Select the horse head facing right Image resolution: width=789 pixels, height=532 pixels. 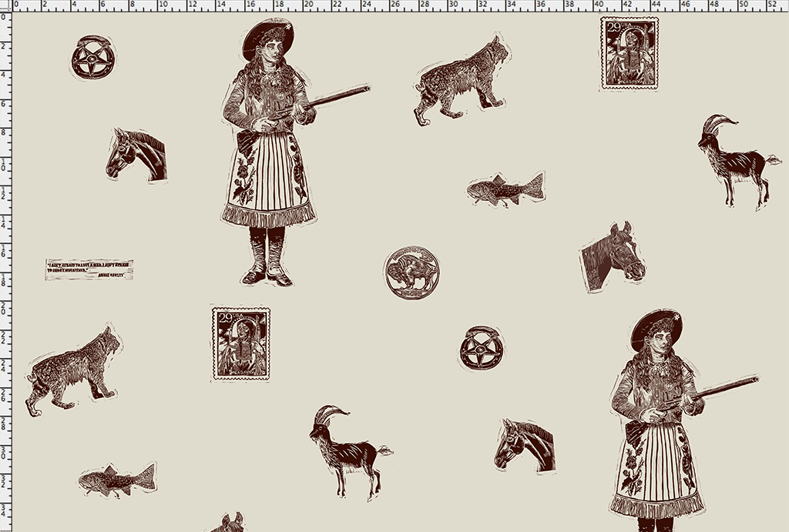pos(612,257)
